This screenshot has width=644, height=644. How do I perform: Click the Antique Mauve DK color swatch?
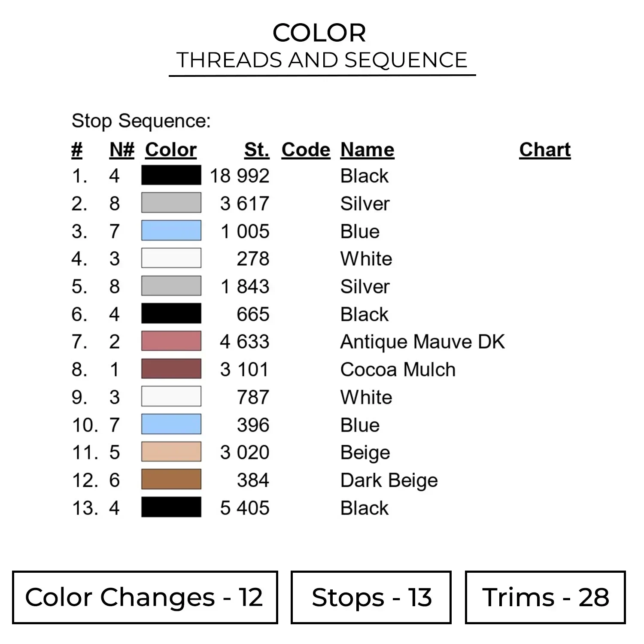171,341
